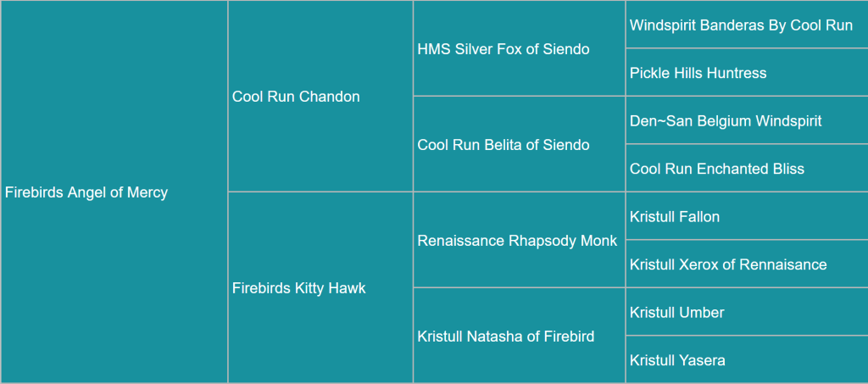Click Kristull Fallon ancestor
The height and width of the screenshot is (384, 868).
click(x=675, y=217)
